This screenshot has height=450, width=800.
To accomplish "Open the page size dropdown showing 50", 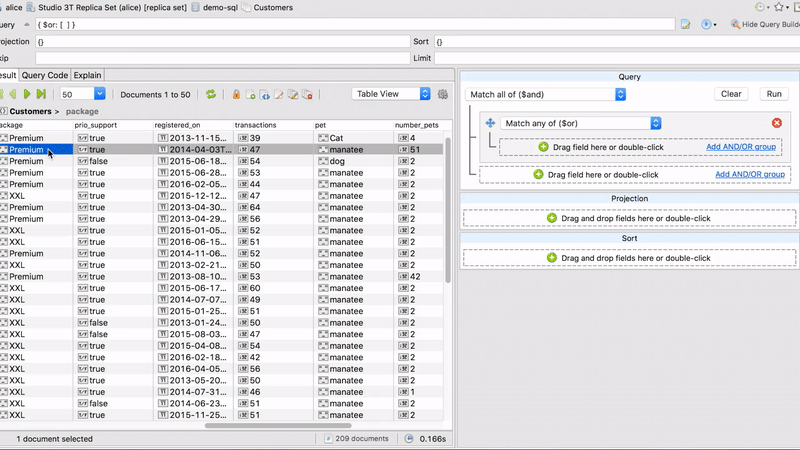I will click(99, 94).
